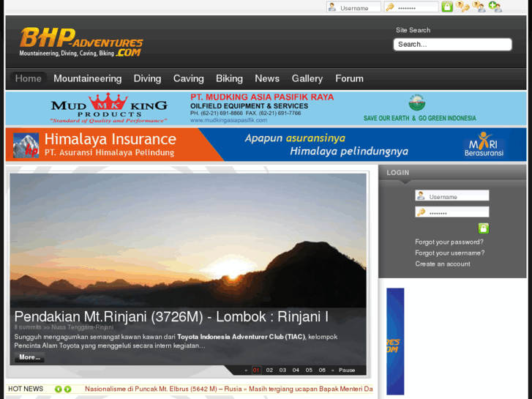Click the PT. Mudking Asia Pasifik Raya heading
The height and width of the screenshot is (399, 532).
(x=262, y=97)
